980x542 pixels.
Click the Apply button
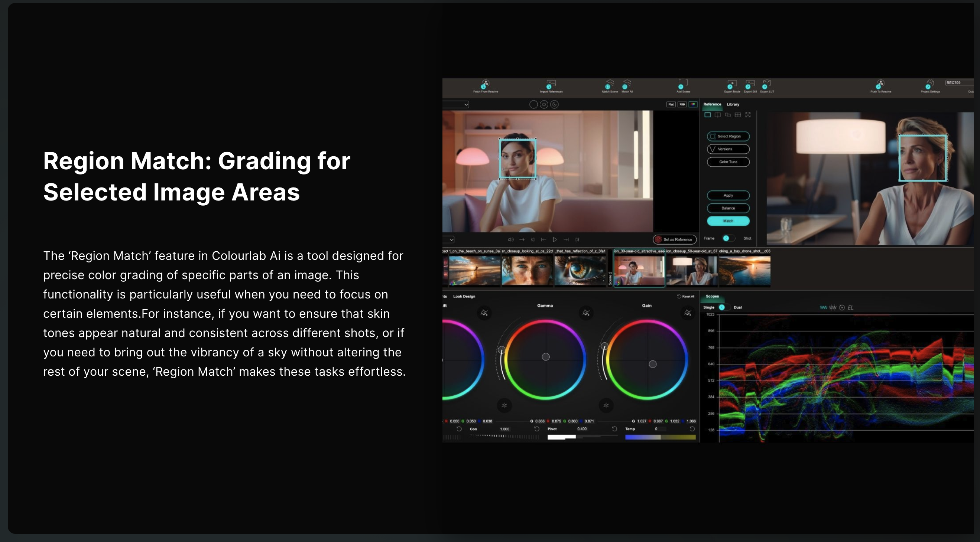[728, 195]
